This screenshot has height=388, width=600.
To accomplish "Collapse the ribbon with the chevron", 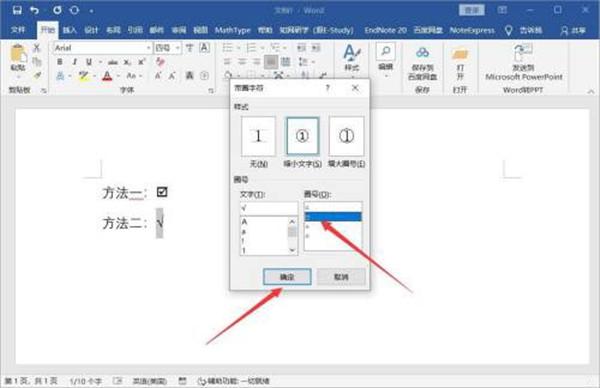I will pyautogui.click(x=591, y=91).
